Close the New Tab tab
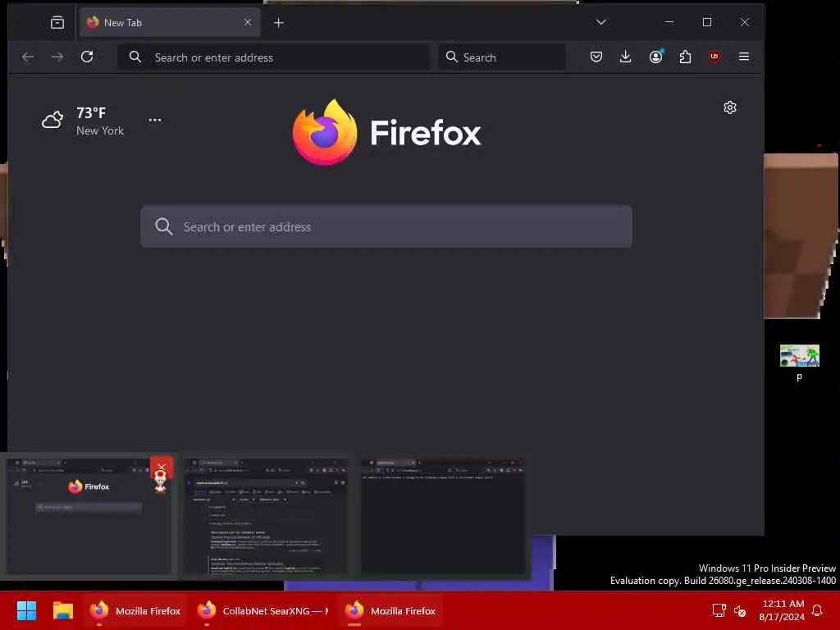This screenshot has height=630, width=840. click(x=248, y=22)
